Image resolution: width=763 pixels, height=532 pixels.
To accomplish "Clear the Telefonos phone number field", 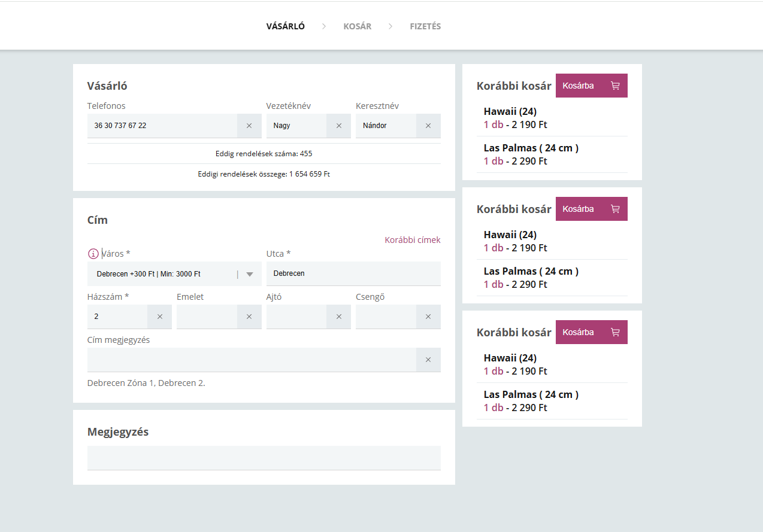I will pos(249,126).
